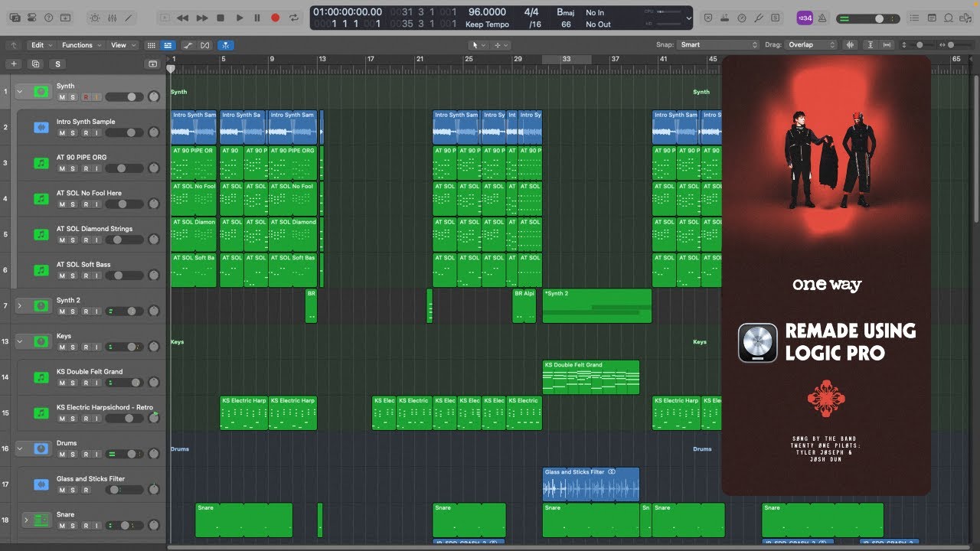Toggle Flex view
980x551 pixels.
[204, 45]
